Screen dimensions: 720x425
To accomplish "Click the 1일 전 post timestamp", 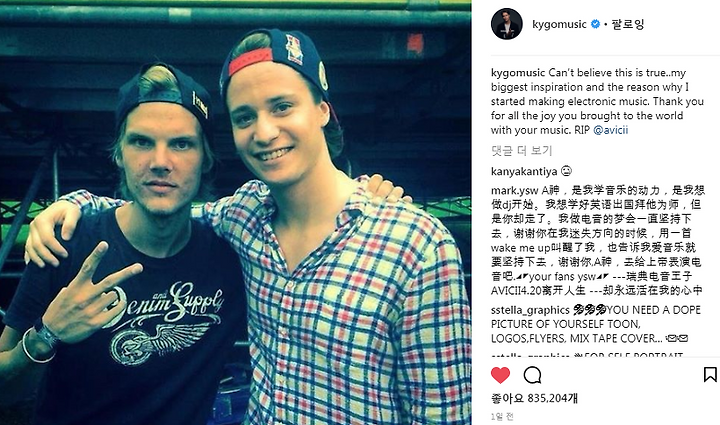I will (502, 417).
